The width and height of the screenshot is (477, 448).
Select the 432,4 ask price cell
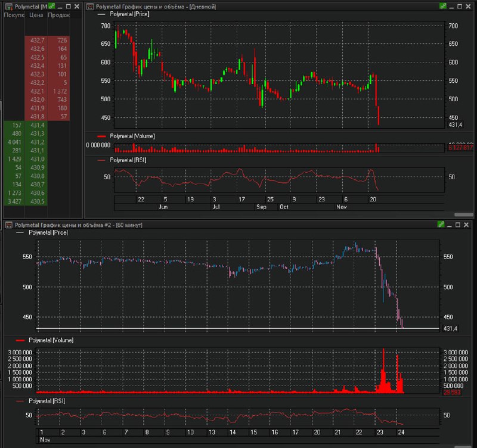click(38, 66)
